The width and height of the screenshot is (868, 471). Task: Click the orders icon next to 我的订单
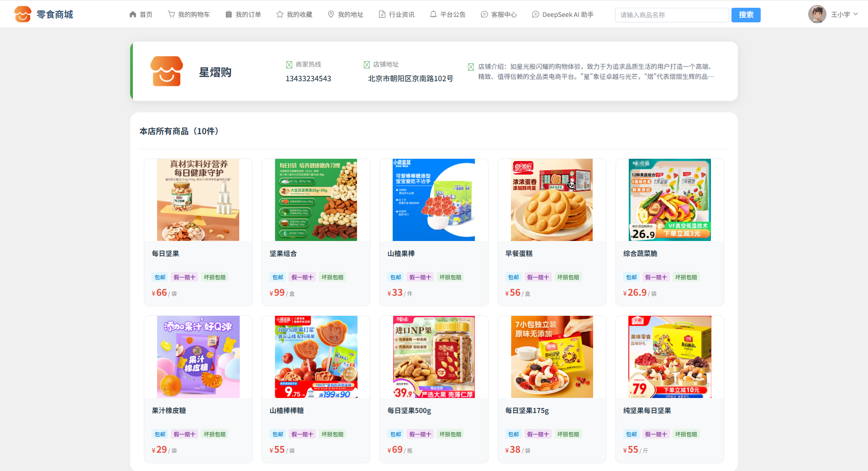click(x=229, y=15)
